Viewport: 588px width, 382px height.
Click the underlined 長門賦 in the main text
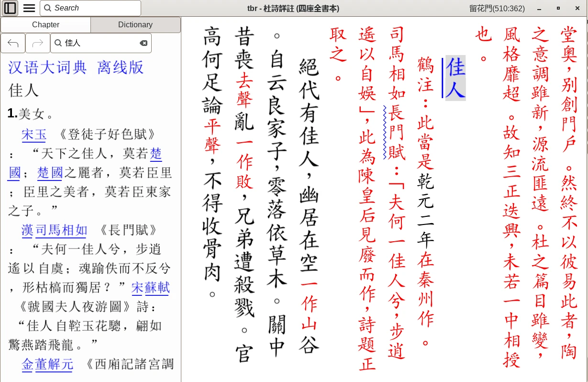pos(397,133)
